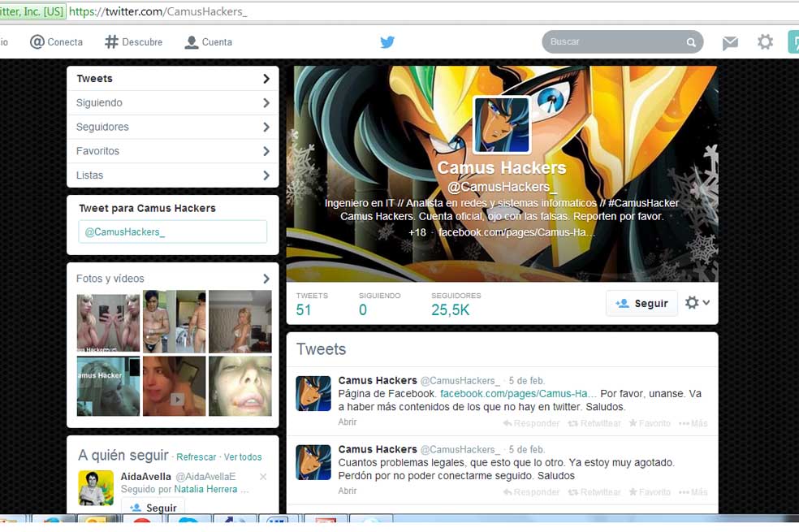Click Ver todos in A quién seguir
The image size is (799, 532).
[243, 457]
